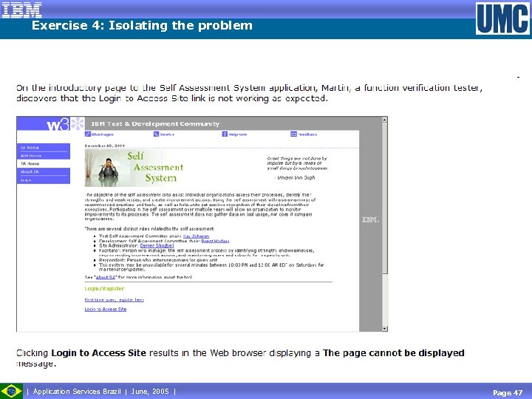Click the first time users register here link
Viewport: 532px width, 399px height.
[114, 300]
